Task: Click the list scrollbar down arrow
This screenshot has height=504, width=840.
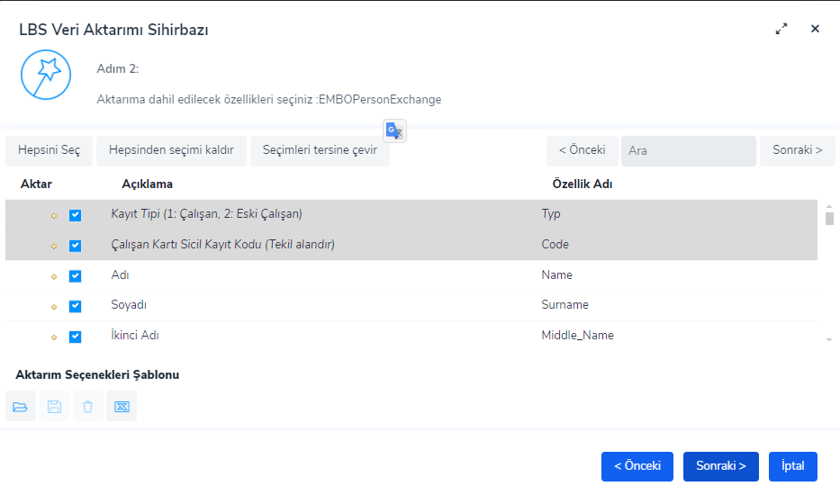Action: click(x=829, y=339)
